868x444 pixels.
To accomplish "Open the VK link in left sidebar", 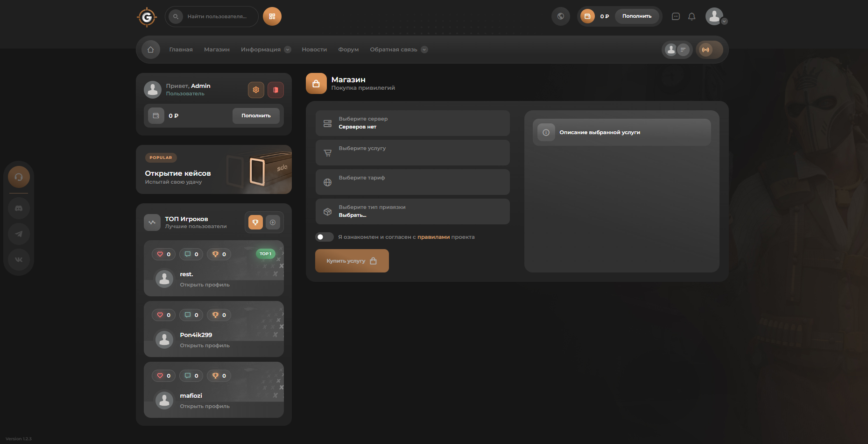I will [19, 259].
